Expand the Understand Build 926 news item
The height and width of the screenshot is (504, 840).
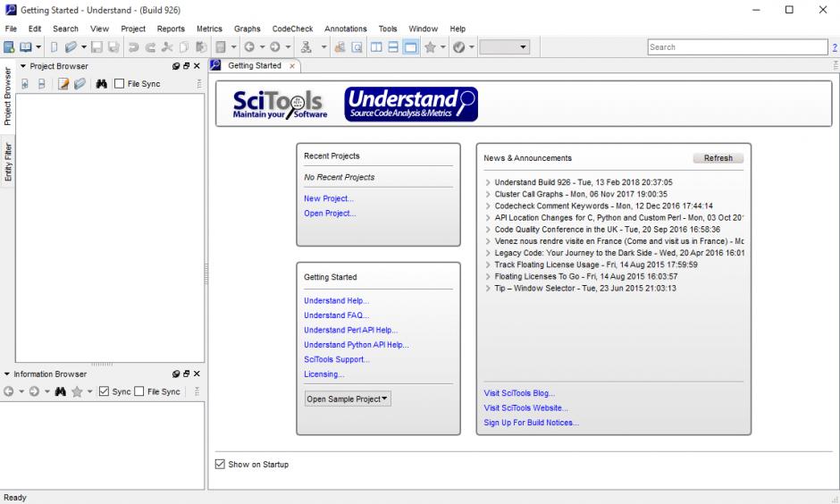pos(488,182)
